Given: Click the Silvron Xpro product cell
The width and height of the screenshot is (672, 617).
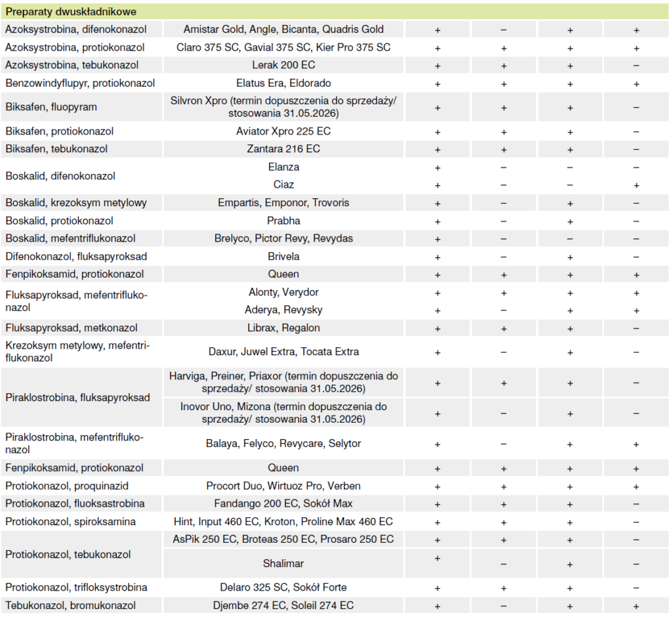Looking at the screenshot, I should (283, 107).
